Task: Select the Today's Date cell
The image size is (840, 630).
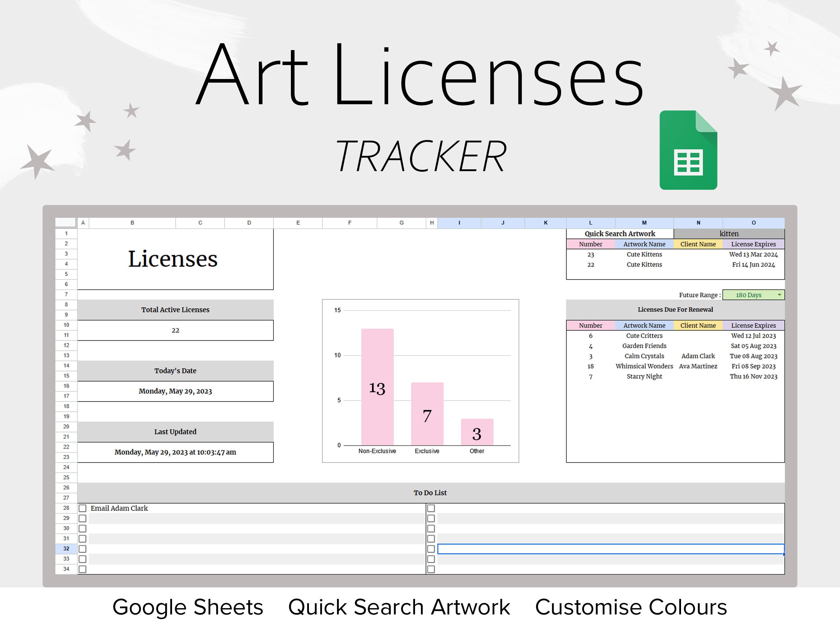Action: pyautogui.click(x=175, y=391)
